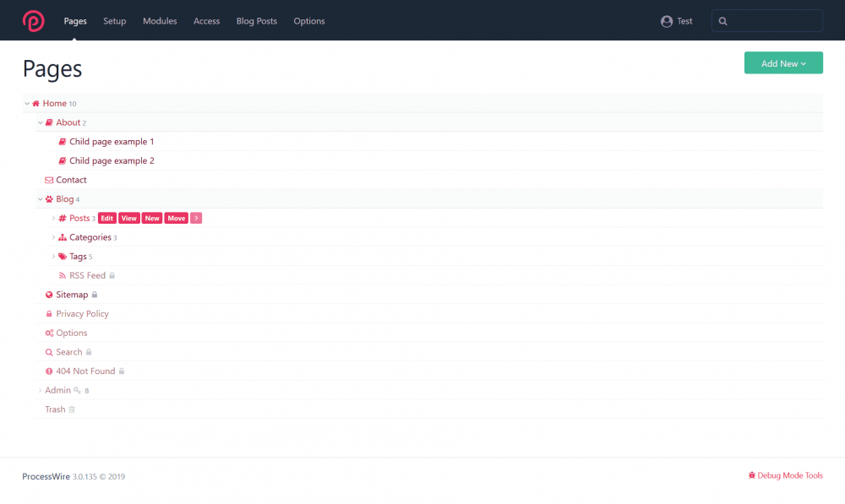Click the paw icon beside Blog
The image size is (845, 504).
49,199
